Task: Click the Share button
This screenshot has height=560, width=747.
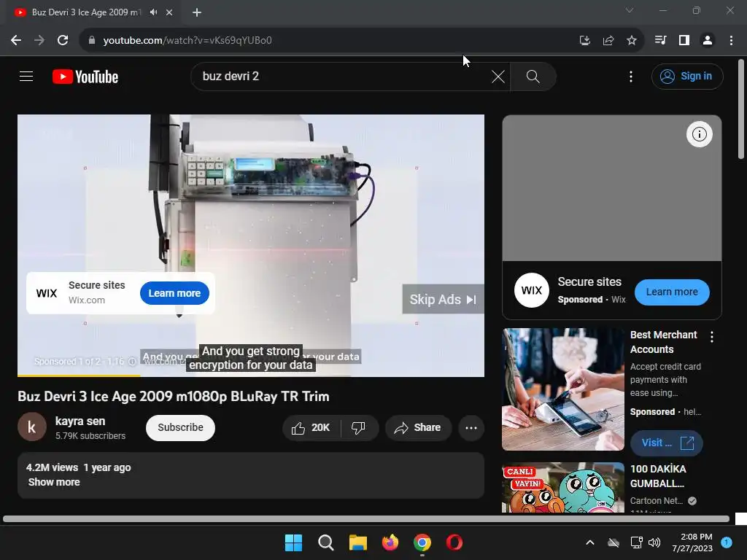Action: 418,427
